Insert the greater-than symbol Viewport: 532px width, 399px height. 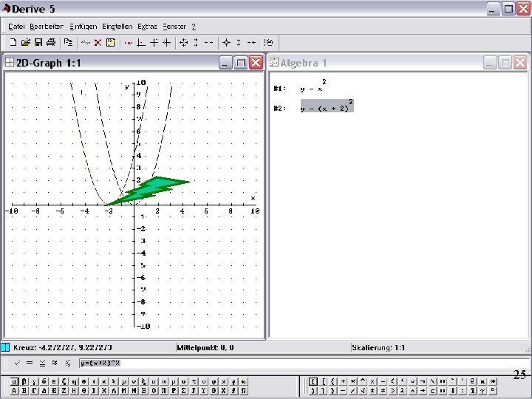[x=392, y=391]
